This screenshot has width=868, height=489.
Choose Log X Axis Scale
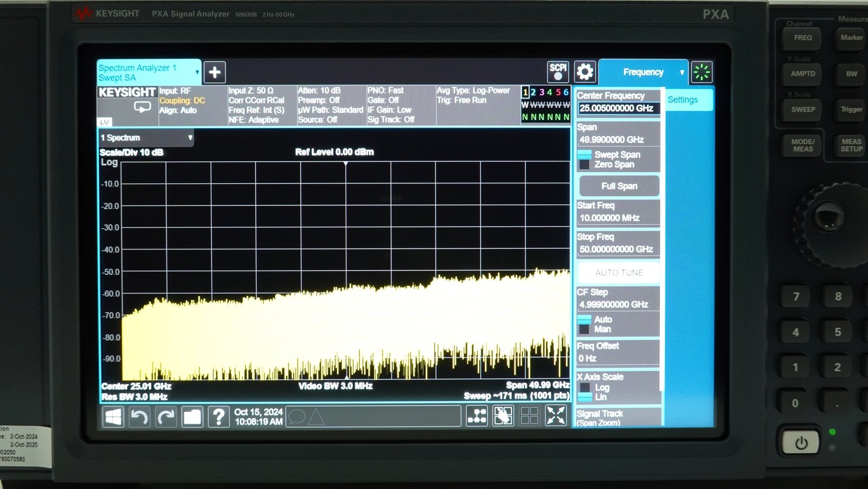596,388
